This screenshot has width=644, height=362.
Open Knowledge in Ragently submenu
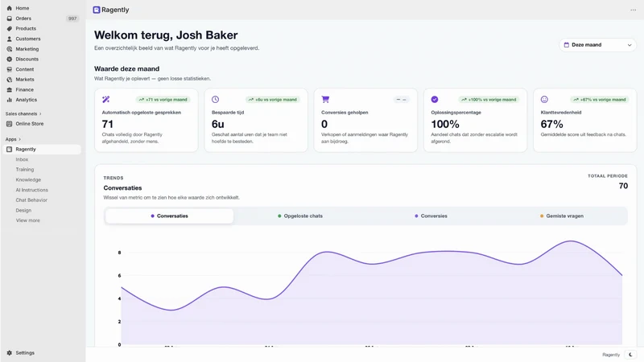(x=28, y=179)
